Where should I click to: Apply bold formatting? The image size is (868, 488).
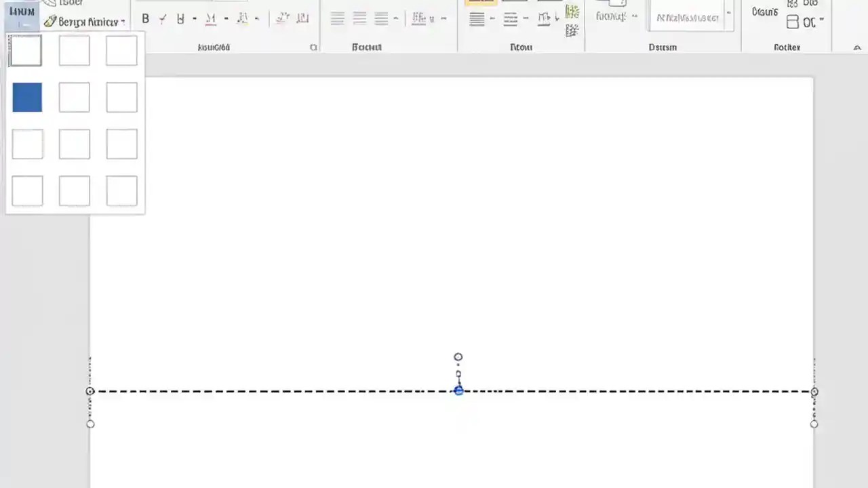(145, 18)
